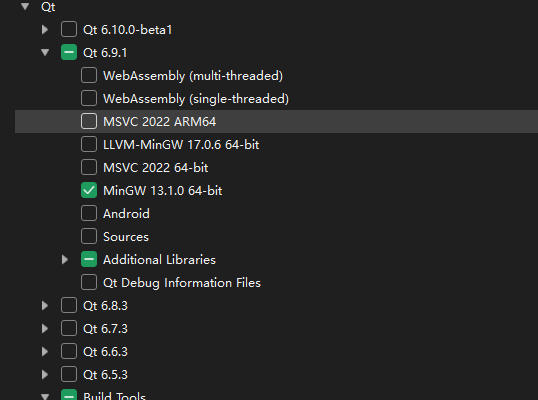The image size is (538, 400).
Task: Select the 'LLVM-MinGW 17.0.6 64-bit' label
Action: pyautogui.click(x=181, y=145)
